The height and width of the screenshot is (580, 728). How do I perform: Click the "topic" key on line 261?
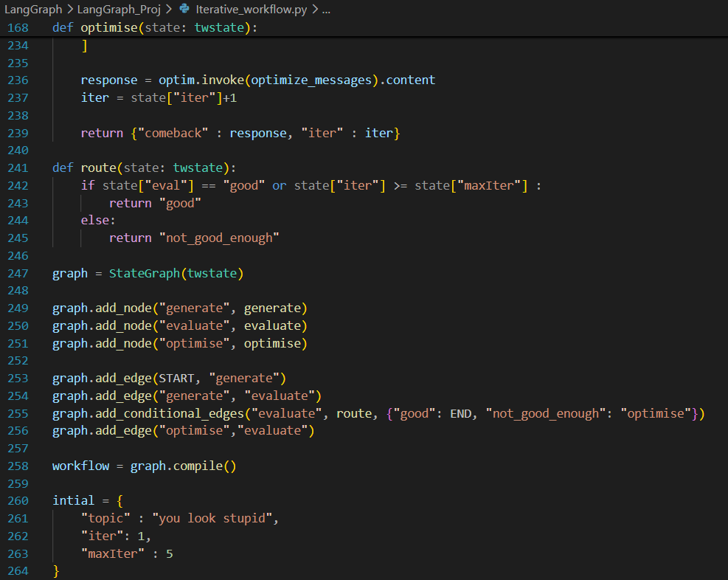(x=105, y=519)
